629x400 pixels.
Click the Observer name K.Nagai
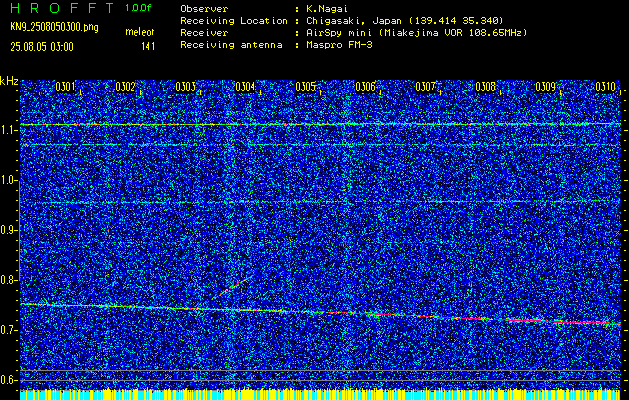click(326, 9)
